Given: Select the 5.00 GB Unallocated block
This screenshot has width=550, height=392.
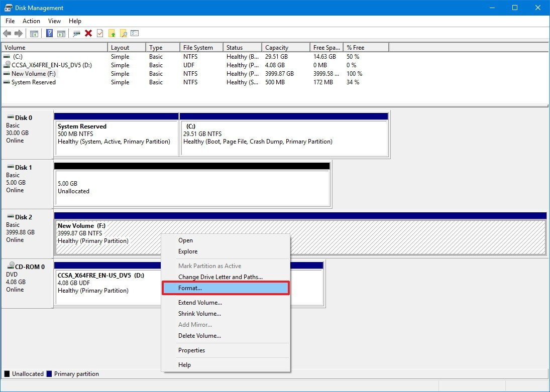Looking at the screenshot, I should pos(192,184).
